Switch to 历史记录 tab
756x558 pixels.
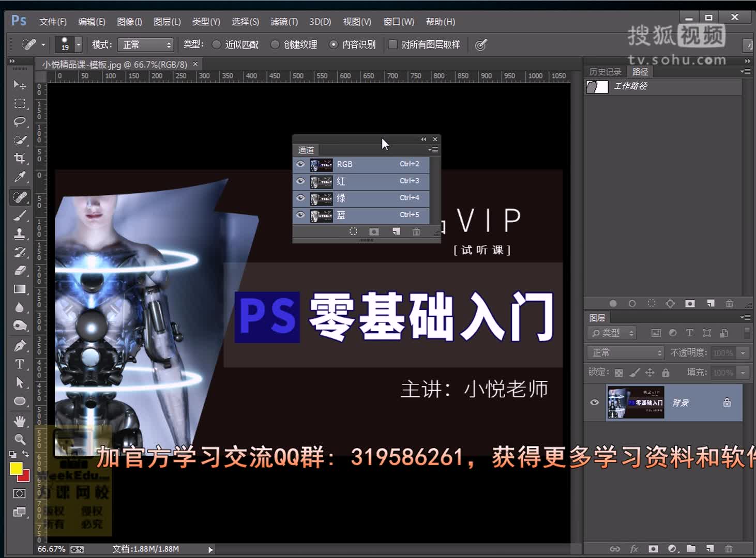coord(606,72)
